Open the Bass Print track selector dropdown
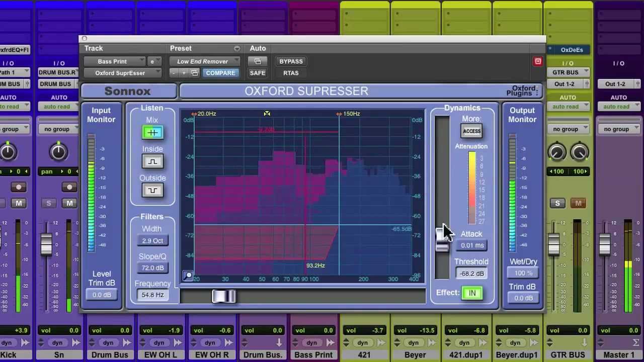The width and height of the screenshot is (644, 362). [115, 61]
